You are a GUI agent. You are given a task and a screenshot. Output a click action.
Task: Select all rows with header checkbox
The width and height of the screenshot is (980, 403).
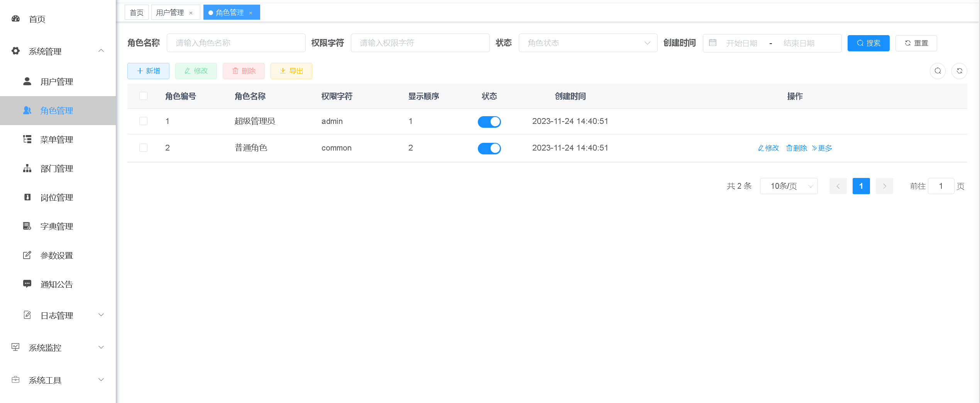click(x=143, y=96)
